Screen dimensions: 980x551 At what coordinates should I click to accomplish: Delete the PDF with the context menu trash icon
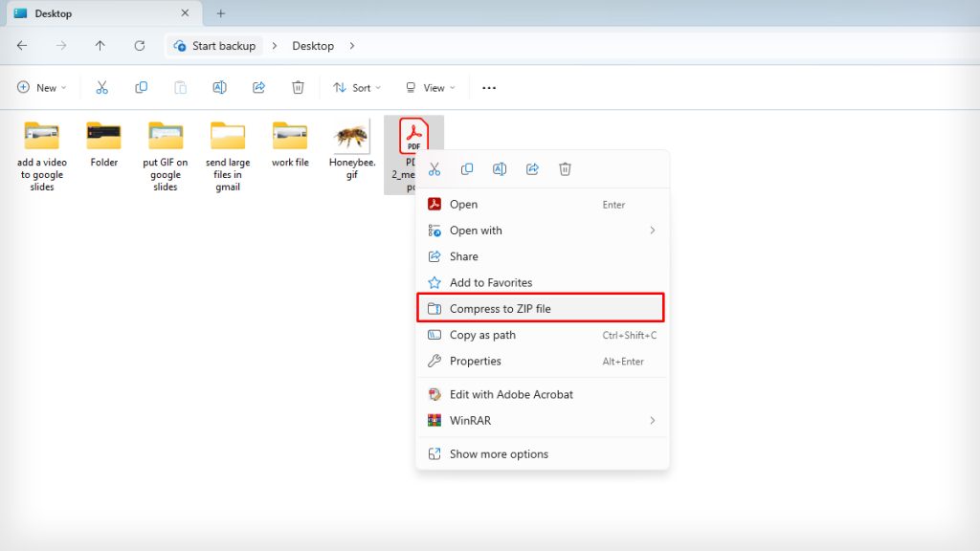565,168
